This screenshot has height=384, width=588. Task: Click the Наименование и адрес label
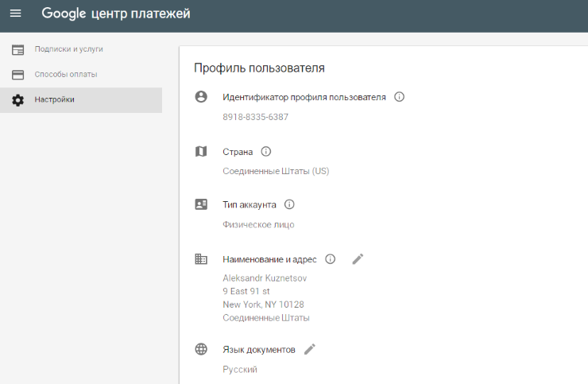click(x=269, y=259)
